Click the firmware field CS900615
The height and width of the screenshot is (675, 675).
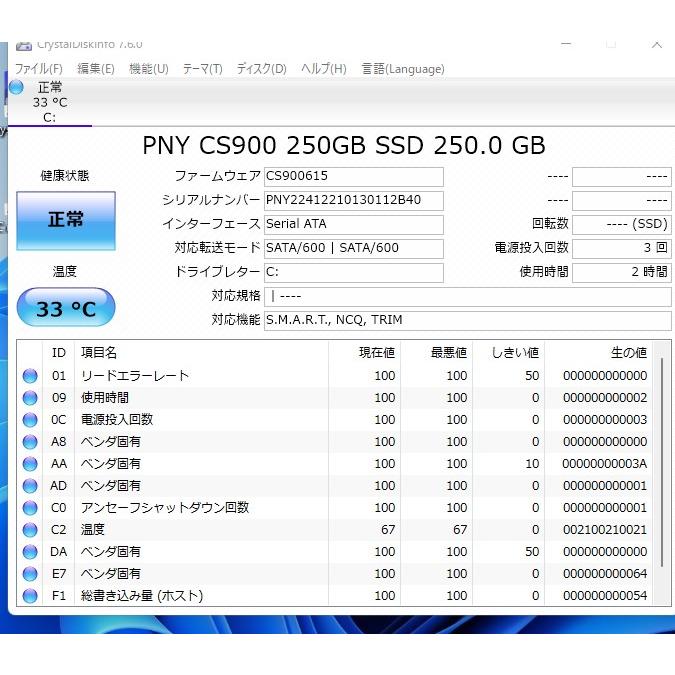[x=353, y=176]
